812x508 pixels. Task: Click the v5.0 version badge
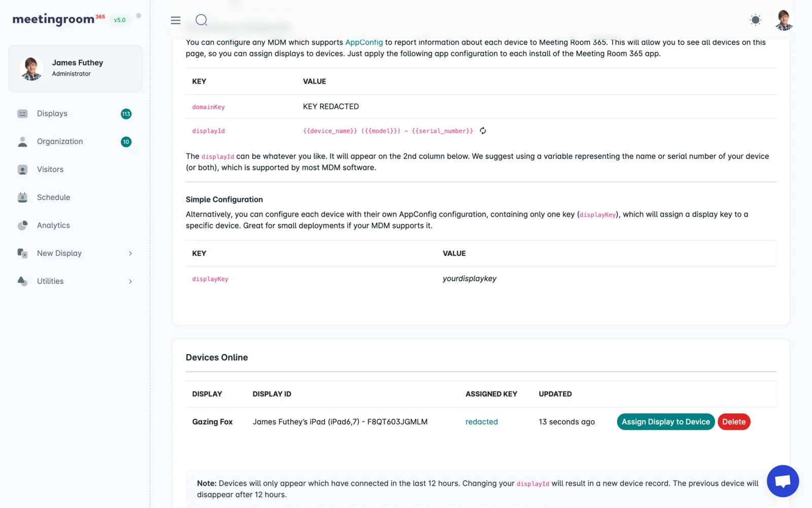click(x=119, y=20)
